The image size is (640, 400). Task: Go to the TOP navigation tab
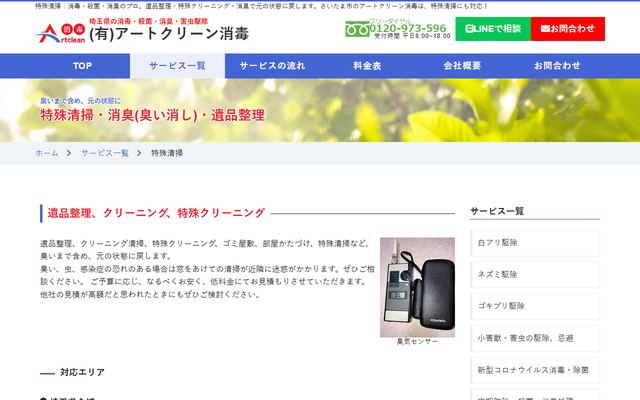click(x=82, y=66)
